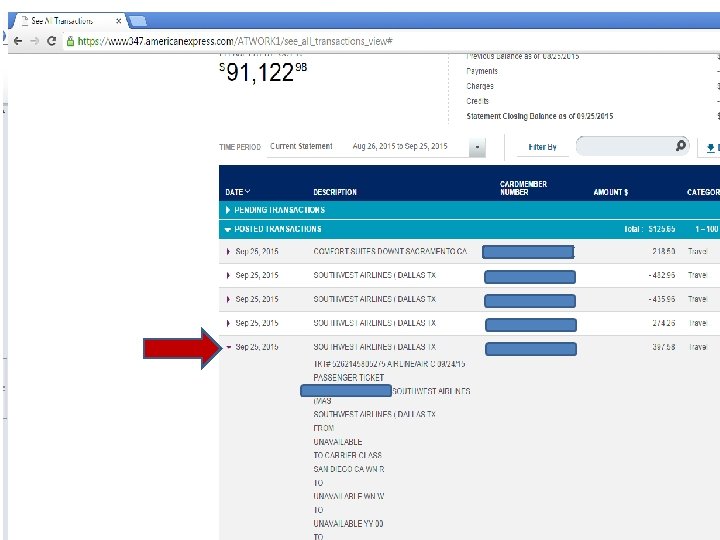Click the search magnifier icon
The height and width of the screenshot is (540, 720).
pyautogui.click(x=681, y=146)
